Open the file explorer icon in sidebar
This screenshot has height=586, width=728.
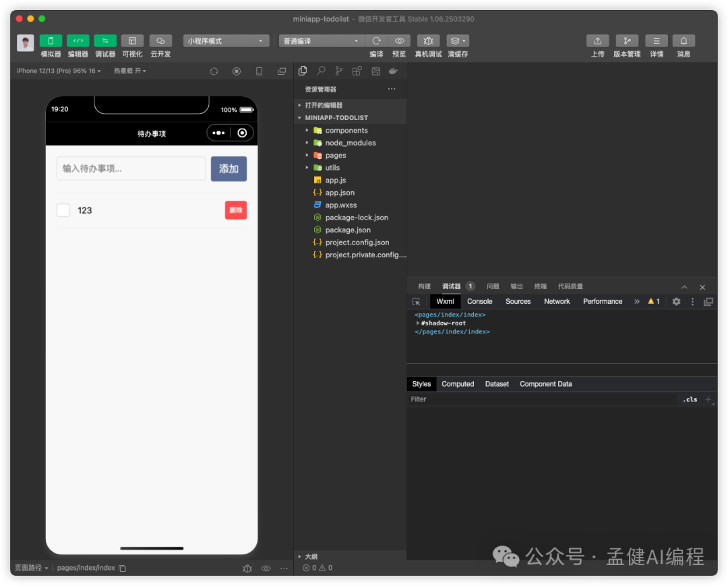pos(303,71)
